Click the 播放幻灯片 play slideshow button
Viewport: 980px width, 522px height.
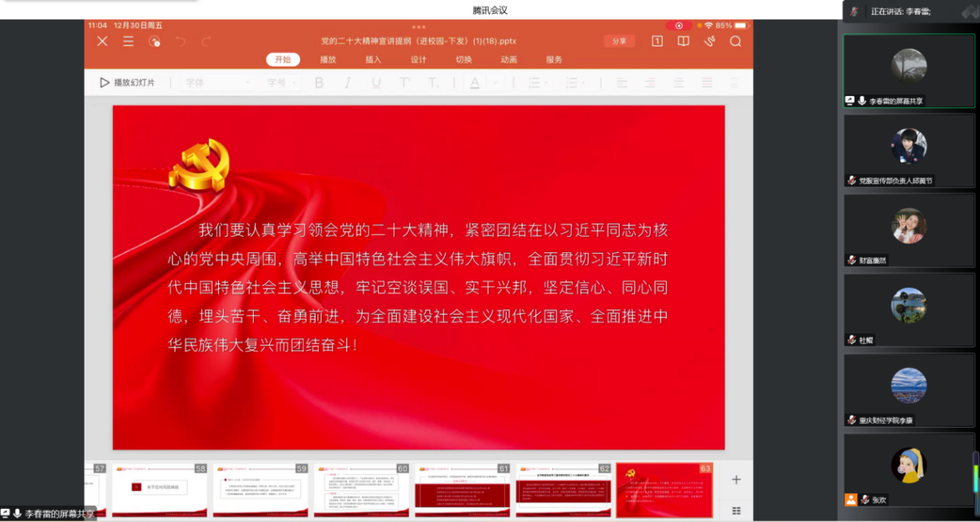[x=127, y=83]
